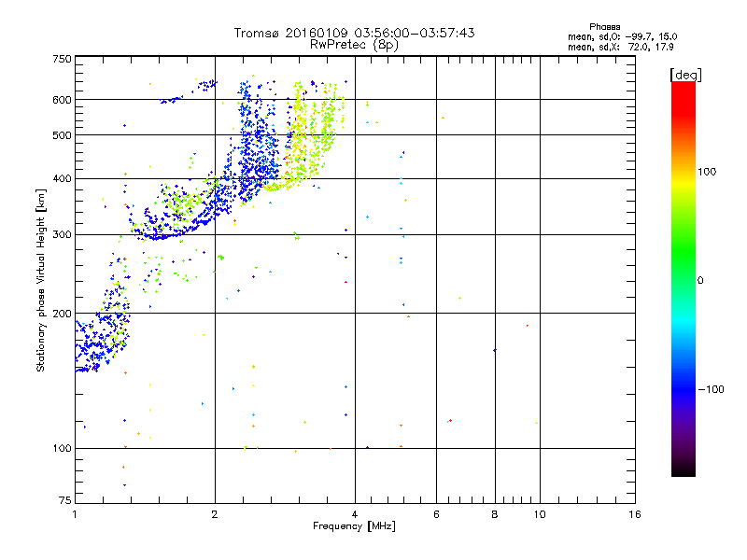Image resolution: width=747 pixels, height=560 pixels.
Task: Click the '-100' colorbar tick label
Action: point(711,389)
